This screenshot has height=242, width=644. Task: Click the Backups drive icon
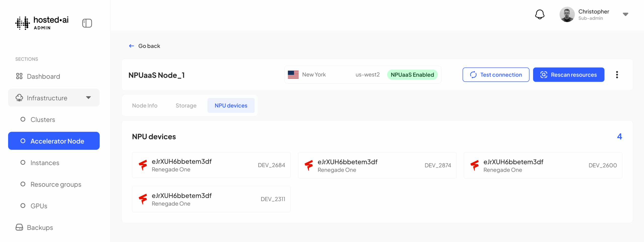(19, 227)
